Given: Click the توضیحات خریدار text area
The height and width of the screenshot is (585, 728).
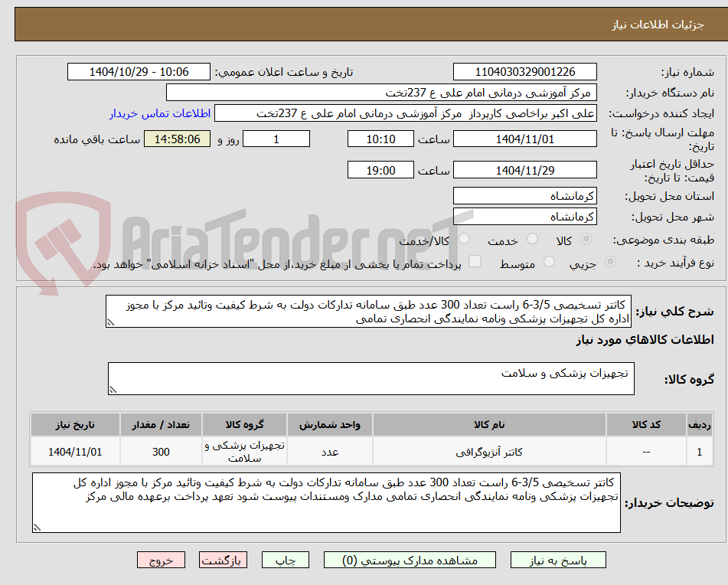Looking at the screenshot, I should pos(326,503).
